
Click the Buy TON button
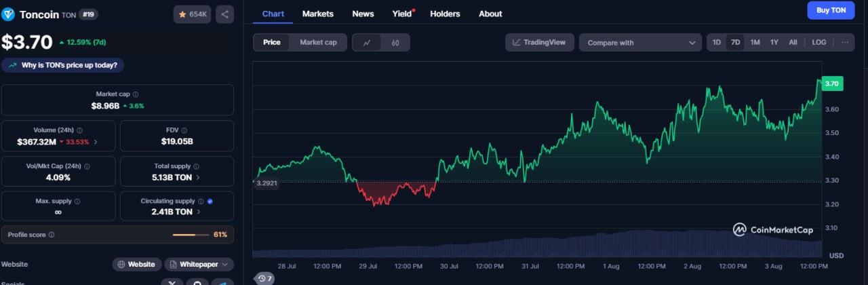(x=831, y=10)
